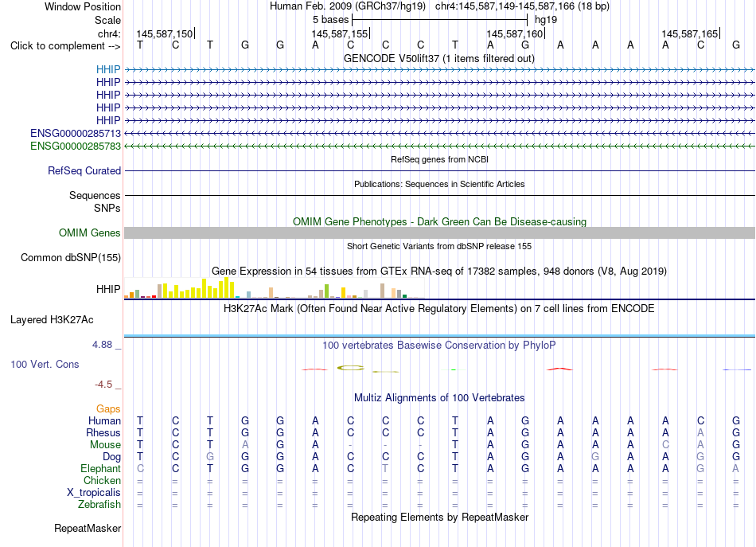Click the chr4:145,587,149-145,587,166 (18 bp) range text

(522, 6)
